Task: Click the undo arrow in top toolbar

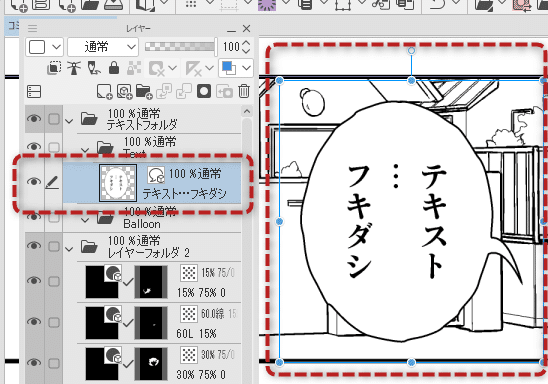Action: point(437,4)
